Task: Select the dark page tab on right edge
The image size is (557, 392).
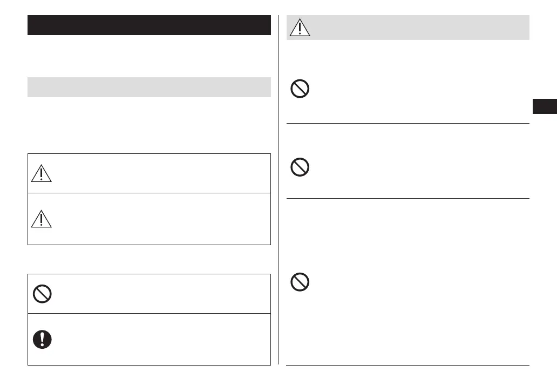Action: [x=545, y=106]
